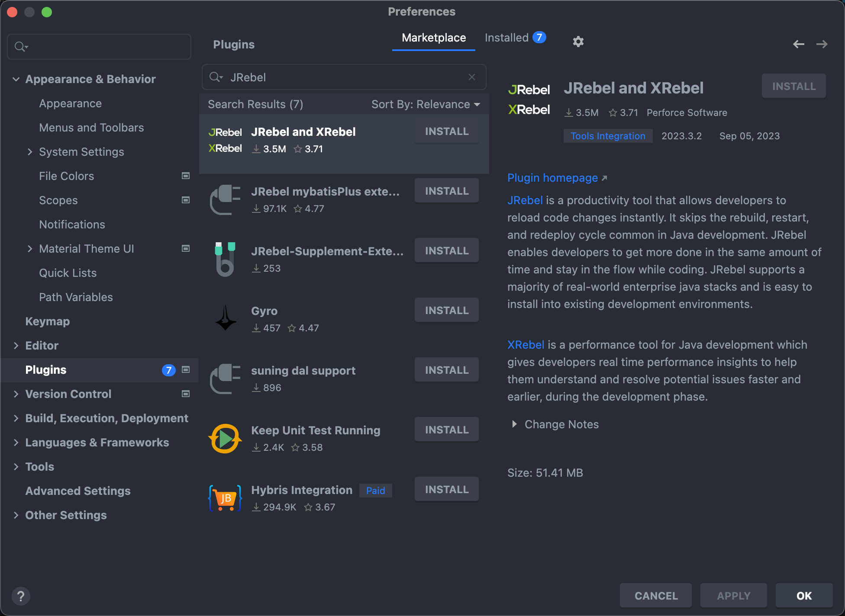
Task: Switch to the Marketplace tab
Action: tap(434, 38)
